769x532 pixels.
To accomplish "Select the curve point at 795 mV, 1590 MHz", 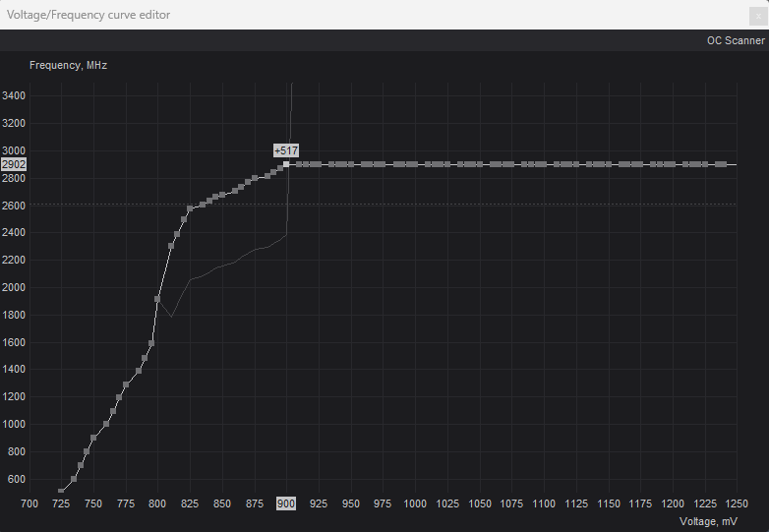I will pos(151,344).
